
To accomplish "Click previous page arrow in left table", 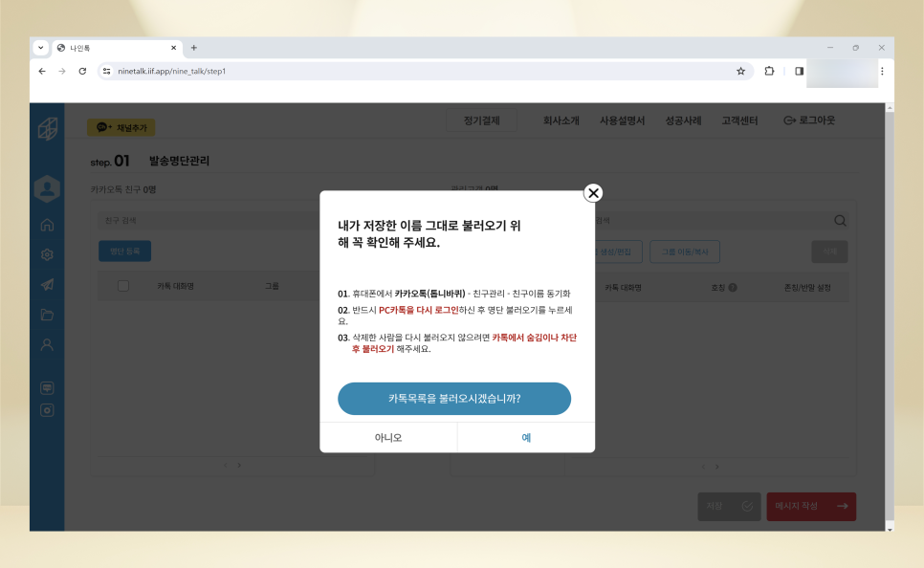I will (x=225, y=466).
